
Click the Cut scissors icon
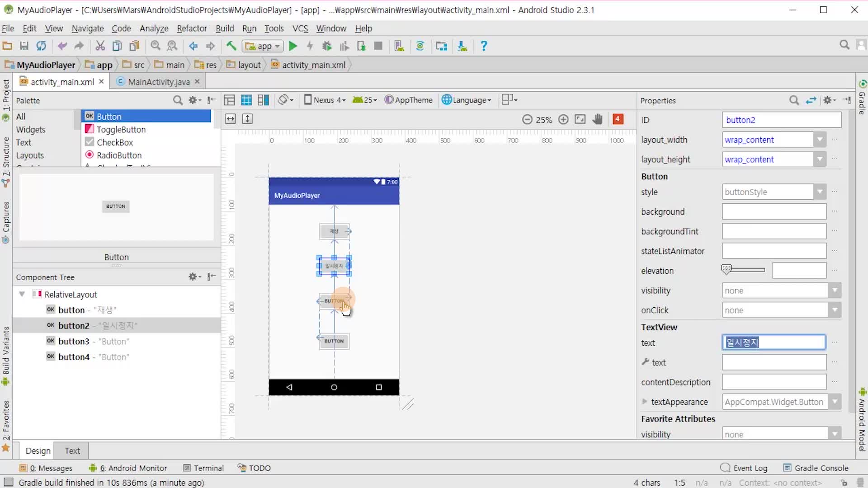coord(100,46)
